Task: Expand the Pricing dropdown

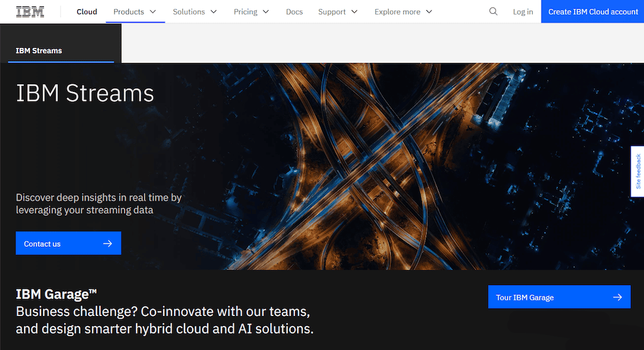Action: click(252, 11)
